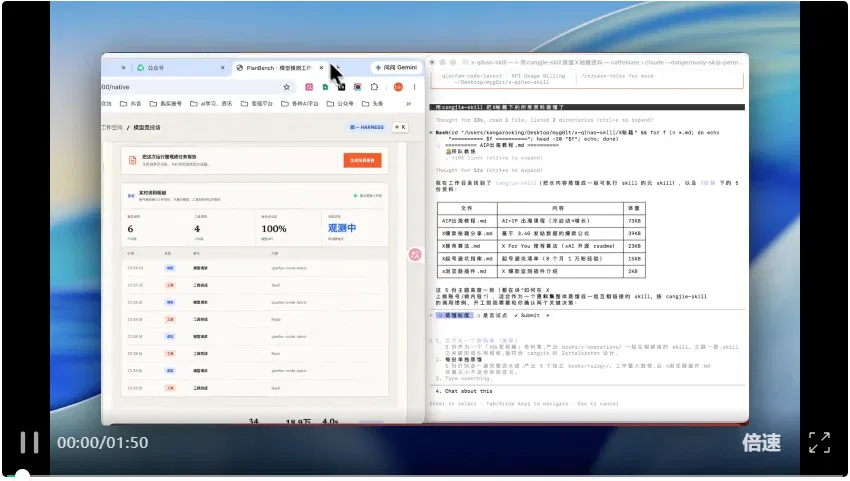Screen dimensions: 850x481
Task: Click the 统一 HARNESS badge
Action: click(x=366, y=127)
